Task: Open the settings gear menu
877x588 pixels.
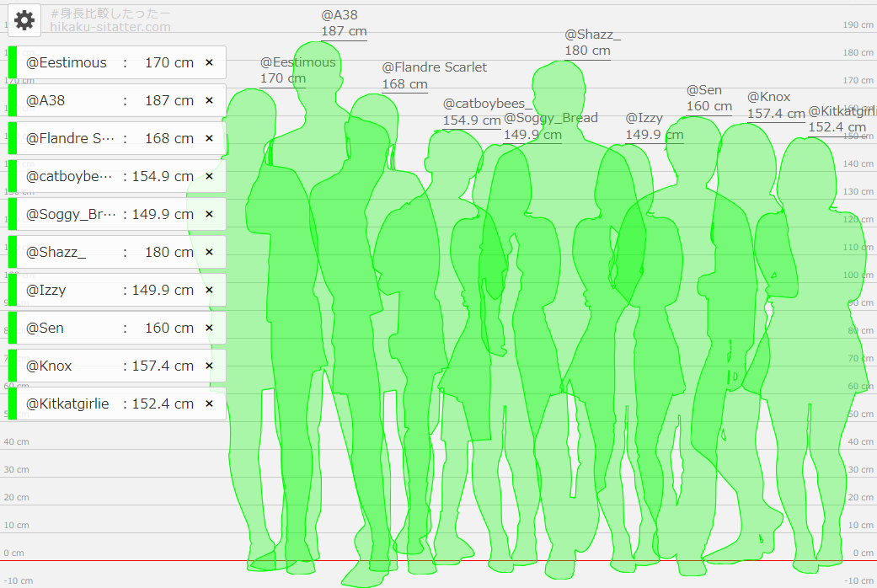Action: [24, 21]
